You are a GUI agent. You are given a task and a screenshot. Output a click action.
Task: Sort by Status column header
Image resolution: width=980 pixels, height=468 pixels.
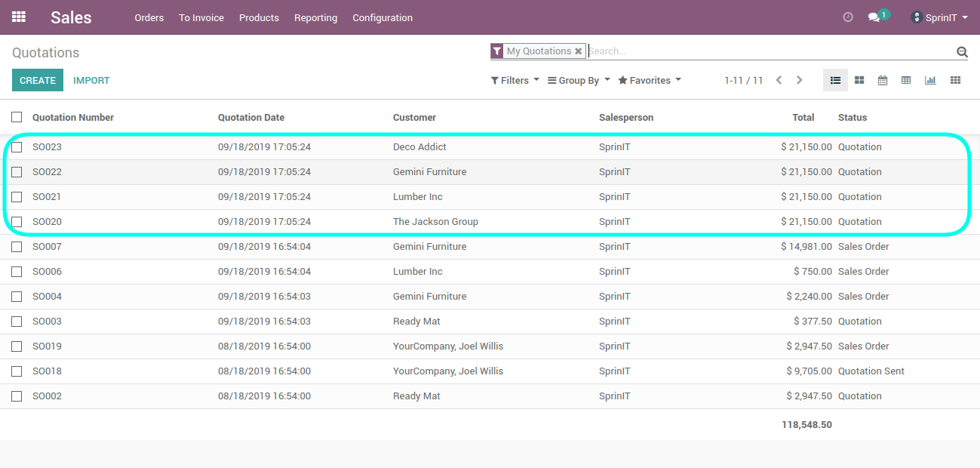point(853,117)
